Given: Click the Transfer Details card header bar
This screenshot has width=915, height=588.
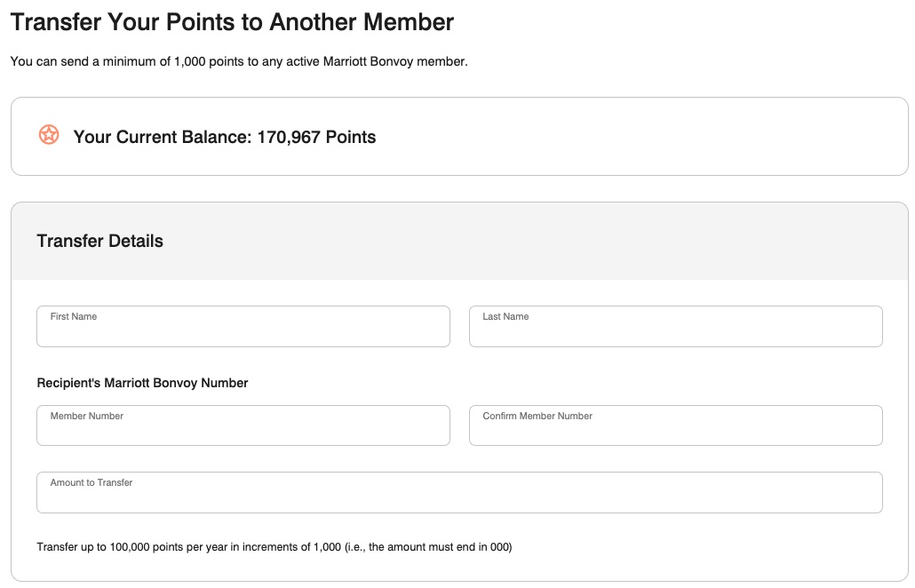Looking at the screenshot, I should click(459, 241).
